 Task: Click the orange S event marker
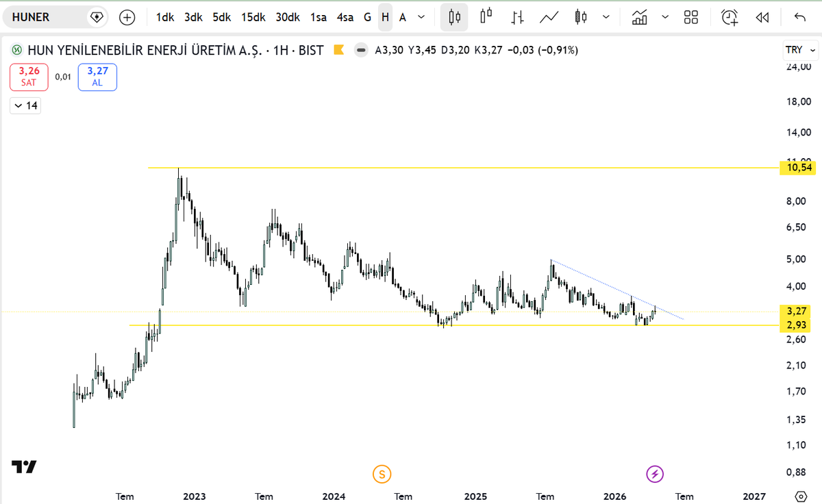[382, 473]
